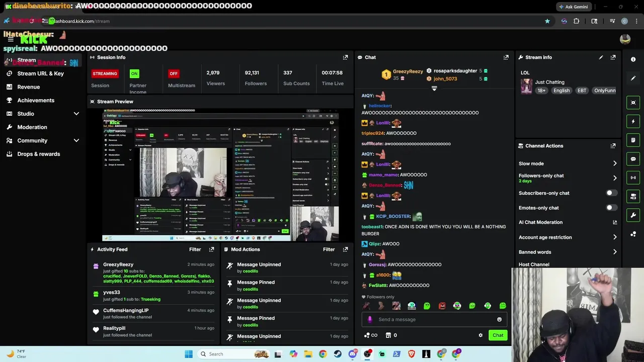Open chat settings gear icon
The image size is (644, 362).
(480, 335)
